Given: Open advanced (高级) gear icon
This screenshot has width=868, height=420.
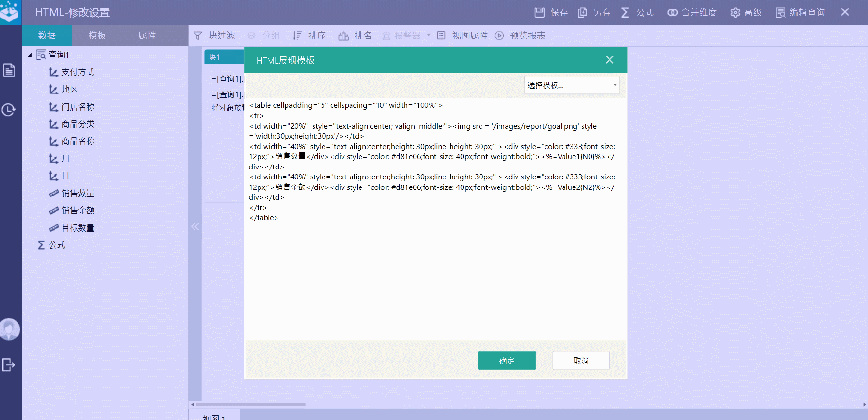Looking at the screenshot, I should (735, 12).
